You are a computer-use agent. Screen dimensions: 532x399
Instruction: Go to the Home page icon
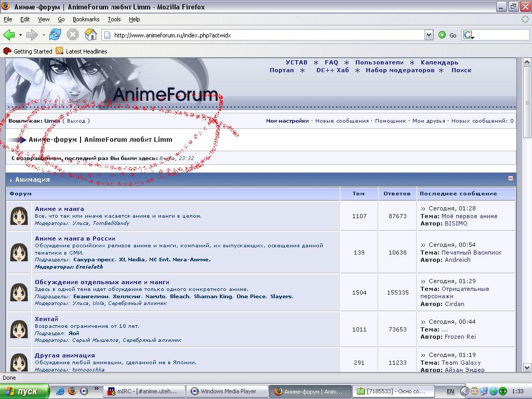click(x=90, y=35)
